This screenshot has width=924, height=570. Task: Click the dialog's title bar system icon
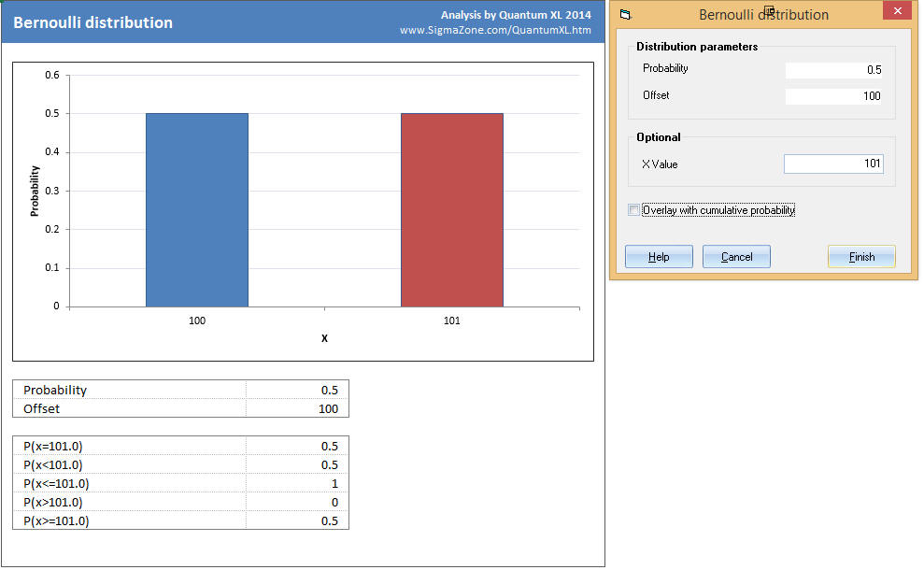pyautogui.click(x=626, y=15)
